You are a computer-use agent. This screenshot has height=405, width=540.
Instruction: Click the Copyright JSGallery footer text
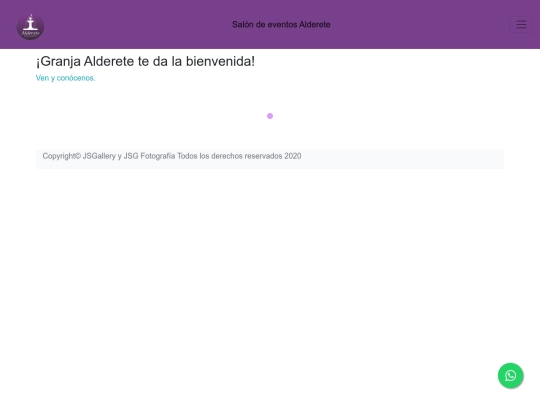click(172, 156)
